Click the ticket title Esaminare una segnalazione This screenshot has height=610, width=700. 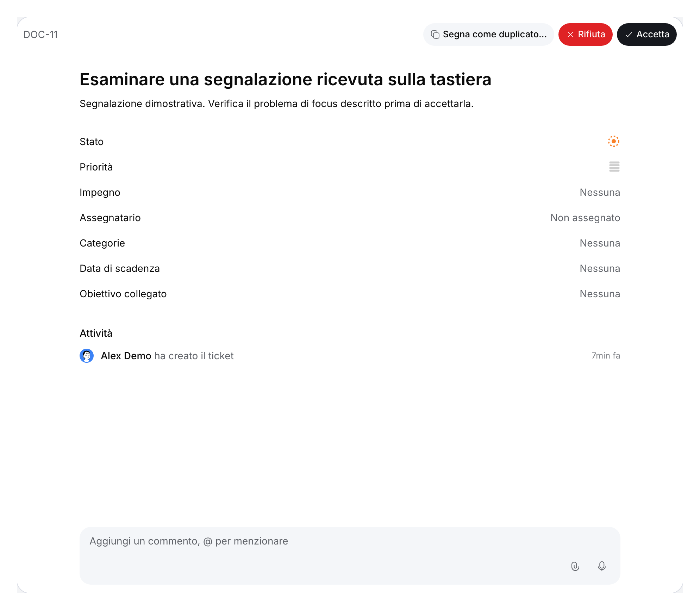pyautogui.click(x=285, y=79)
